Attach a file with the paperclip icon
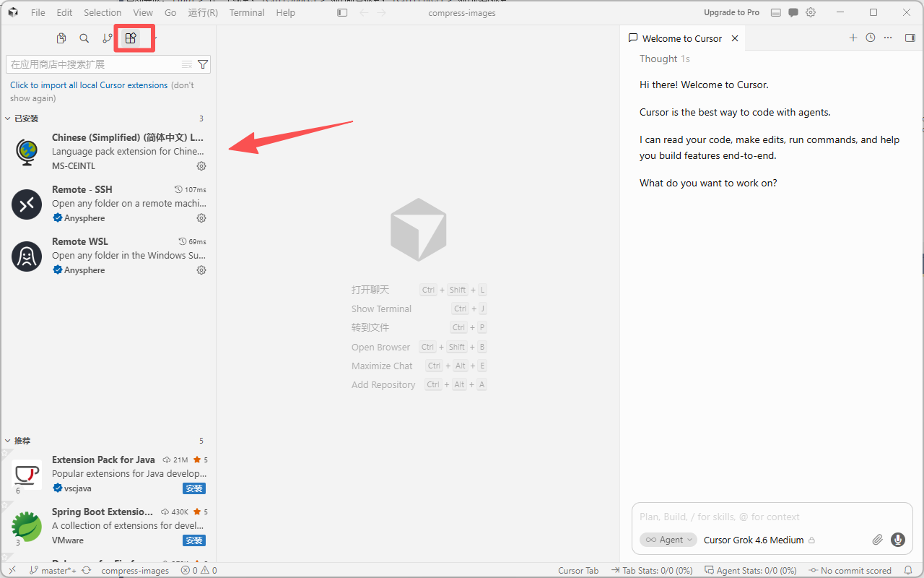924x578 pixels. 878,540
